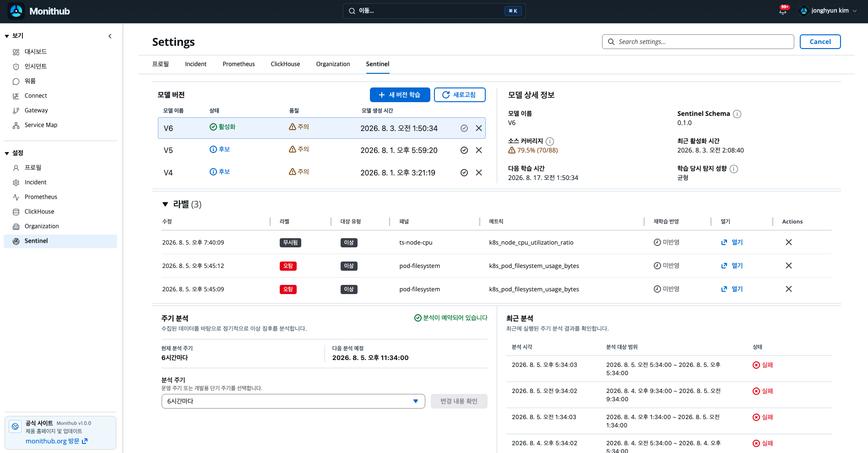This screenshot has height=453, width=868.
Task: Click the Monithub logo icon
Action: pos(16,11)
